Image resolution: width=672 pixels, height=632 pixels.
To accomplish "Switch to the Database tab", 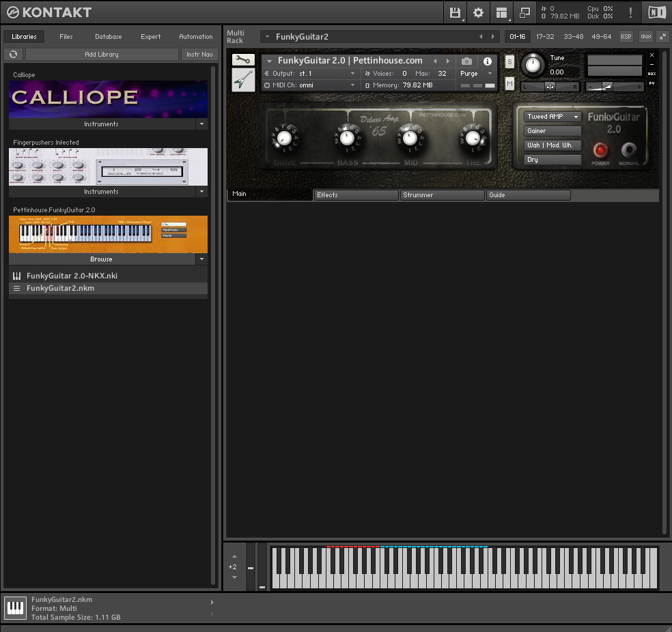I will 109,37.
